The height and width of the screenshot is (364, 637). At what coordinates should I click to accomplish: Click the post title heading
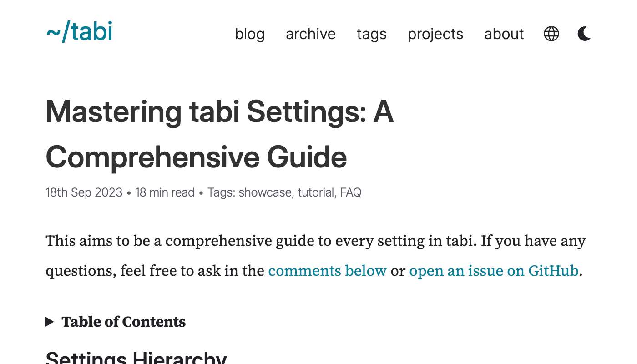pyautogui.click(x=220, y=134)
